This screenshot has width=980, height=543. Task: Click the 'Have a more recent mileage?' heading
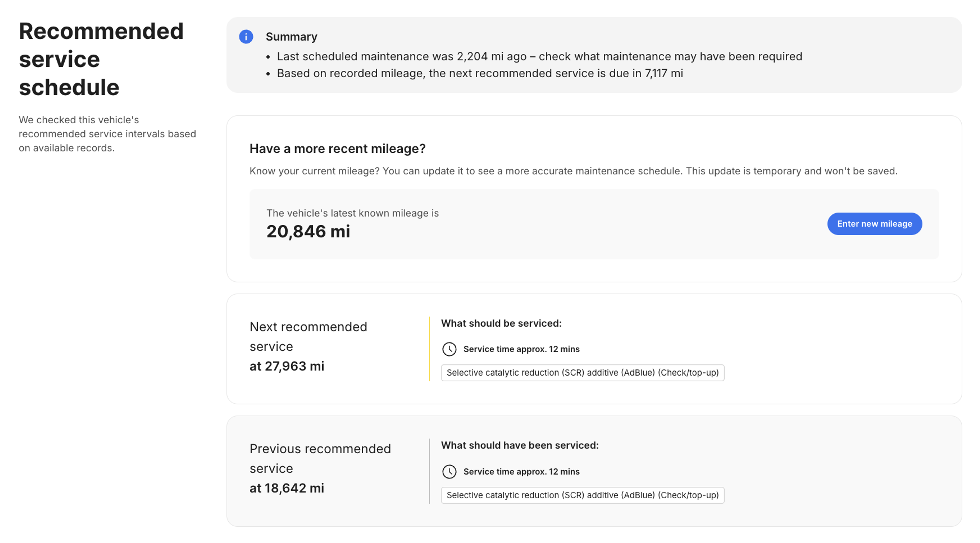point(337,148)
